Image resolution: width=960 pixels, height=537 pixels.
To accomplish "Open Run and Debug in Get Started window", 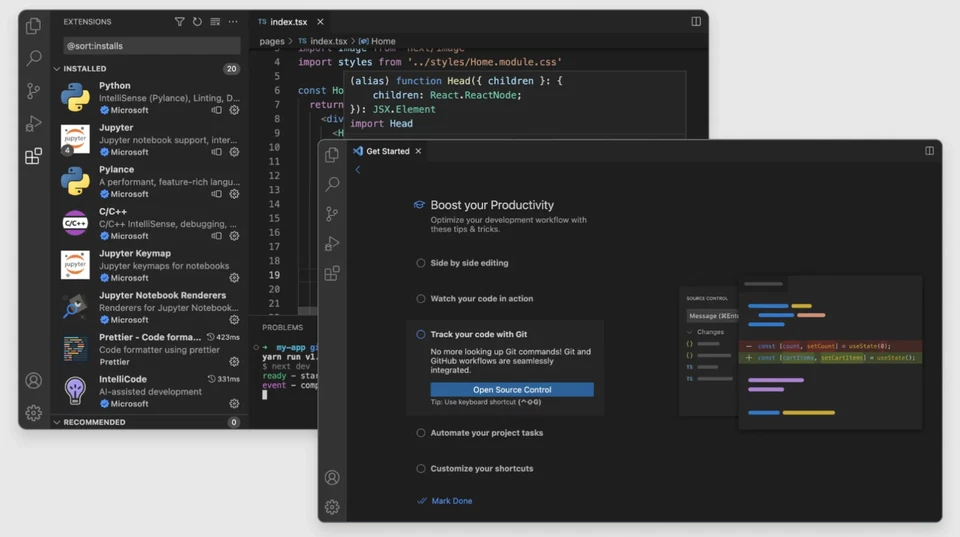I will coord(332,243).
